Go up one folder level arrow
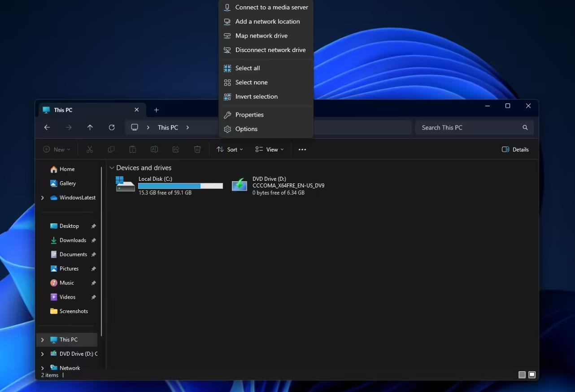Image resolution: width=575 pixels, height=392 pixels. point(90,127)
